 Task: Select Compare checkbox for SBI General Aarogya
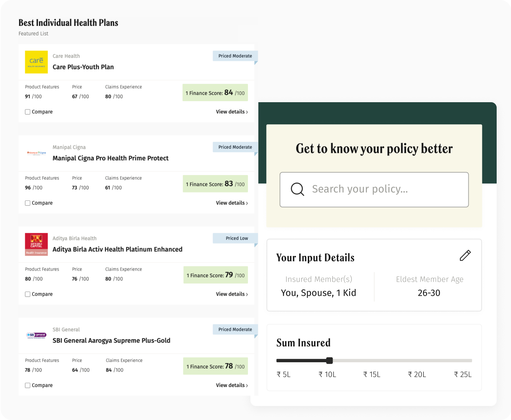(28, 385)
